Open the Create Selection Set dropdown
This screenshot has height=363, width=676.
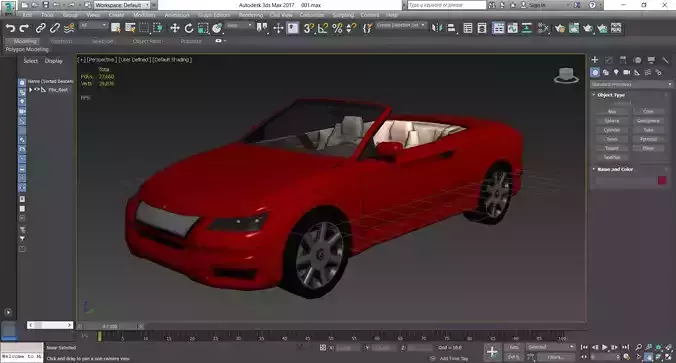coord(401,25)
